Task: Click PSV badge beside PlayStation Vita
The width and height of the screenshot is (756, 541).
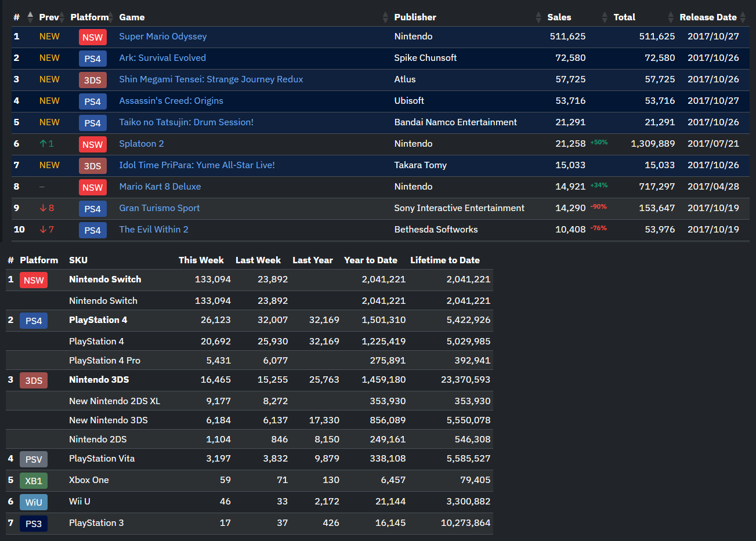Action: coord(34,460)
